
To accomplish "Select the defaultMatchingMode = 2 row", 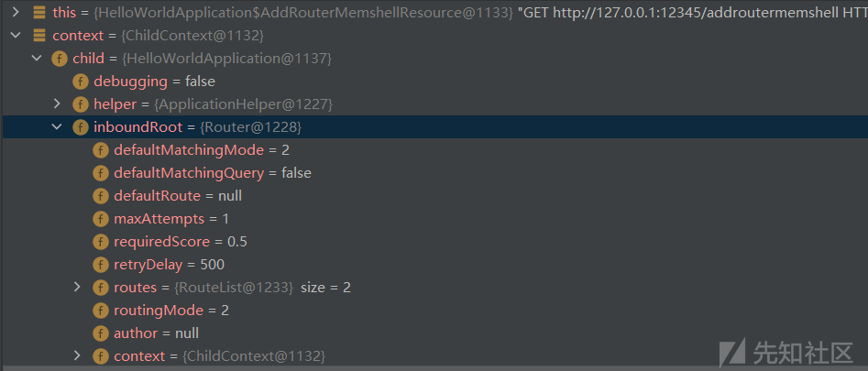I will pyautogui.click(x=434, y=150).
